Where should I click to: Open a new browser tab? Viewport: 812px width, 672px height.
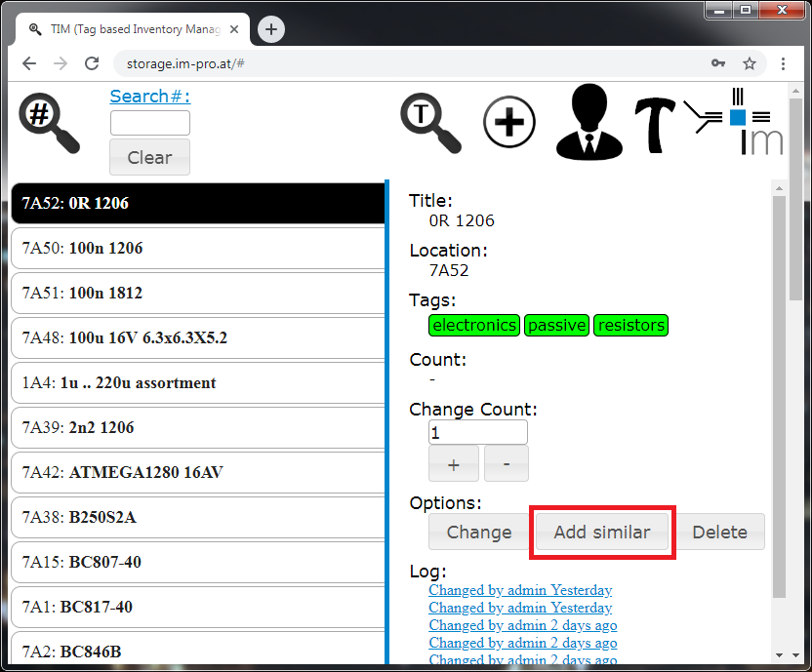coord(271,29)
